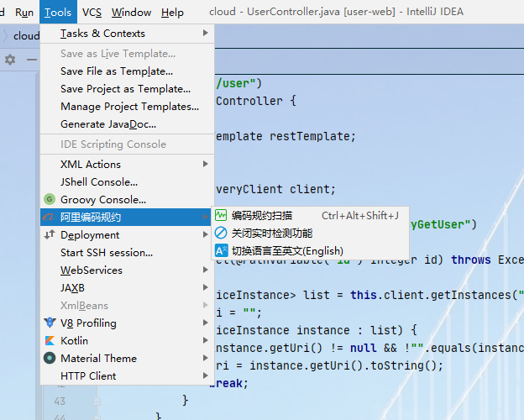The width and height of the screenshot is (524, 420).
Task: Expand the HTTP Client submenu arrow
Action: (206, 376)
